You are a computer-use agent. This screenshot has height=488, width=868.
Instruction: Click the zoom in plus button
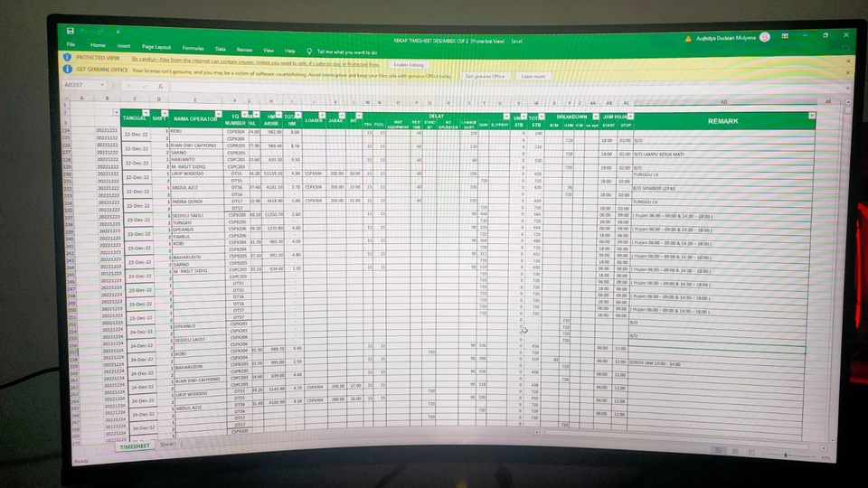tap(815, 456)
